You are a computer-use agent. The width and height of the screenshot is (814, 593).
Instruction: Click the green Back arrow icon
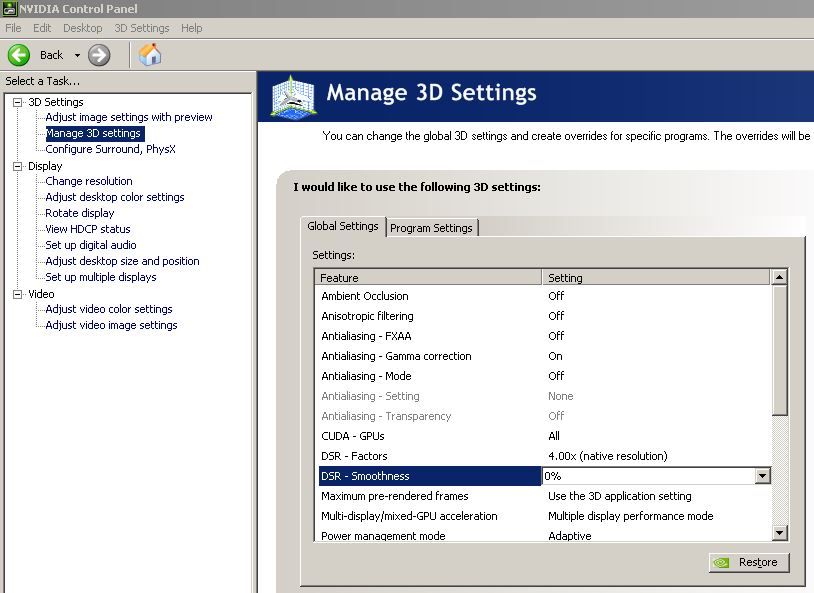[x=19, y=55]
